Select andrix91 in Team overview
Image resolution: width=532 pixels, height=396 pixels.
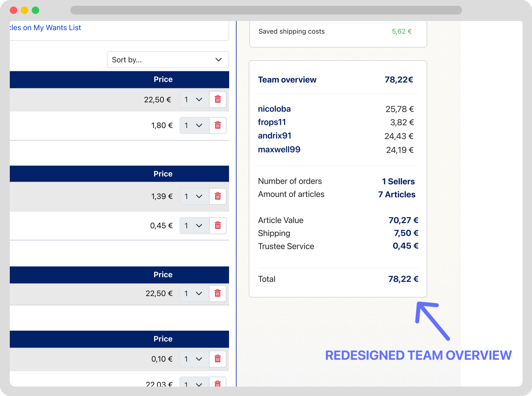tap(274, 136)
